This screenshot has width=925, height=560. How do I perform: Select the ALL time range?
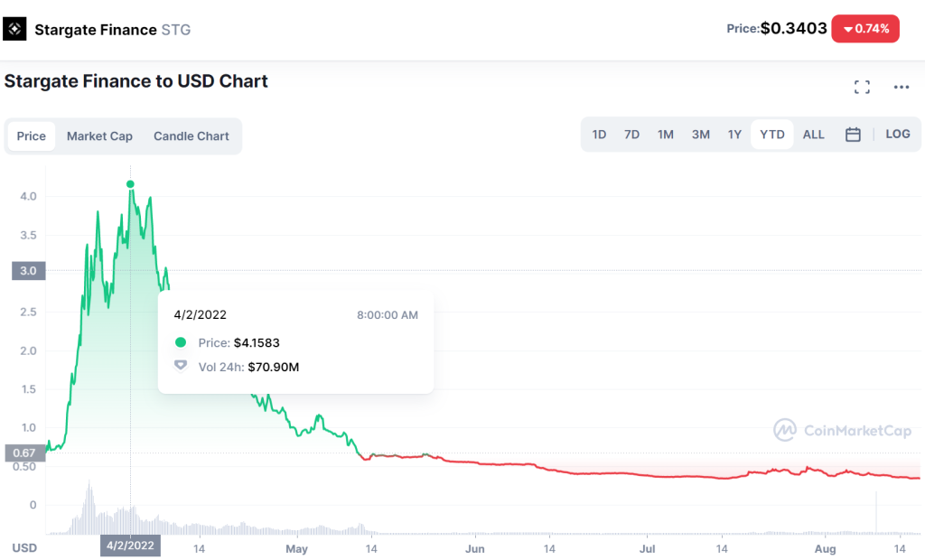(814, 135)
